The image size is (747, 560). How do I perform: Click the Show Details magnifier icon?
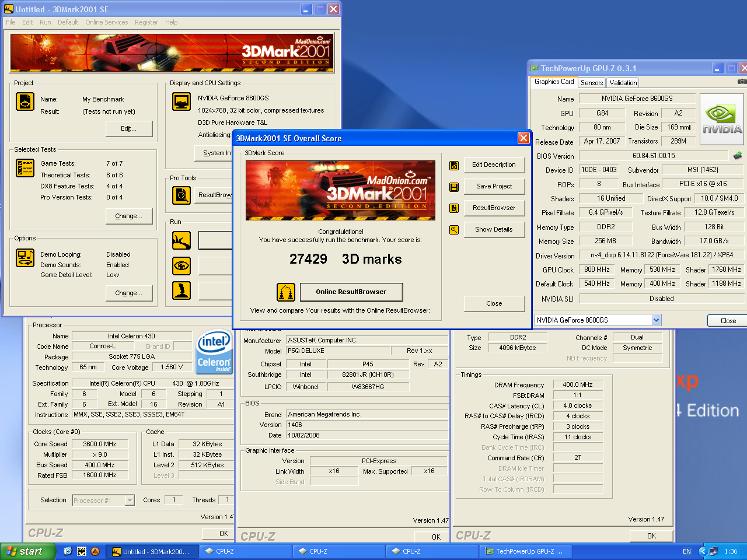pyautogui.click(x=454, y=230)
